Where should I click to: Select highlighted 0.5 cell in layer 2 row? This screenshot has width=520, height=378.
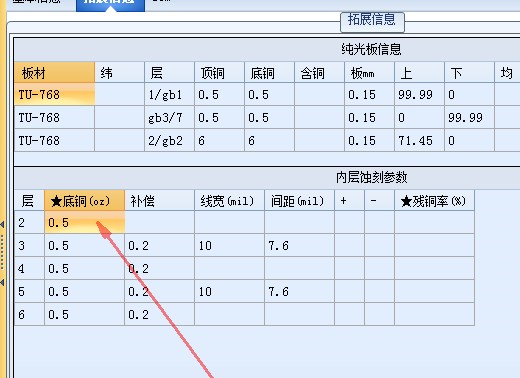pos(84,222)
